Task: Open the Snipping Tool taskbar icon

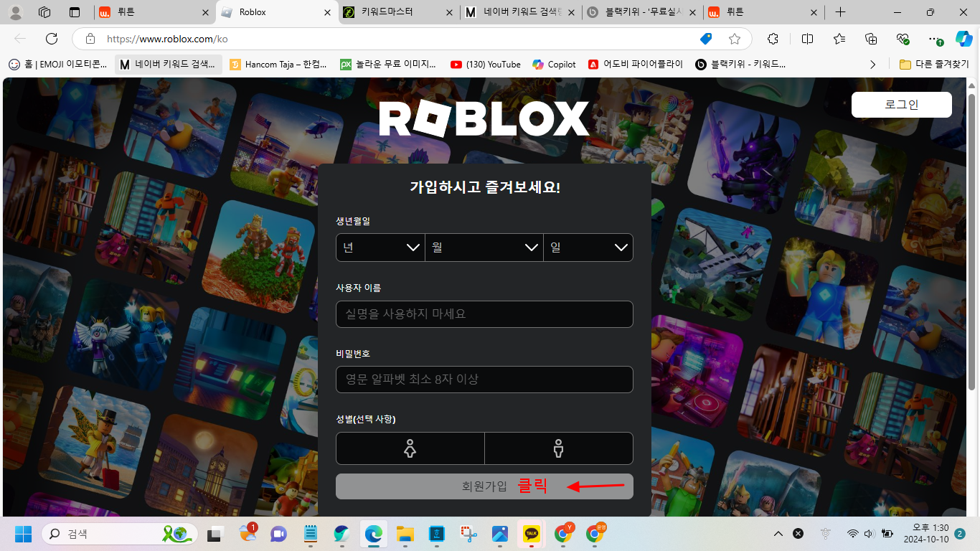Action: [469, 534]
